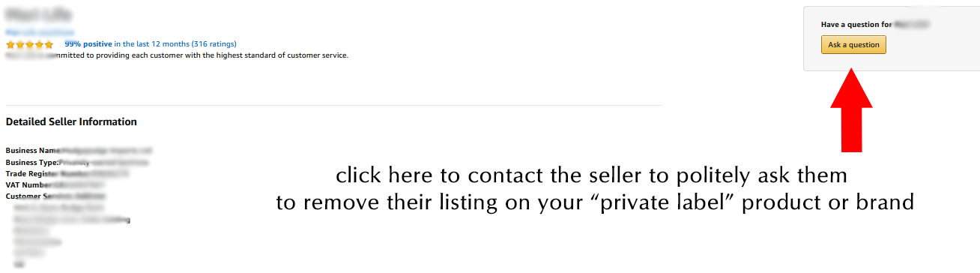This screenshot has width=980, height=273.
Task: Select the middle gold star icon
Action: 30,44
